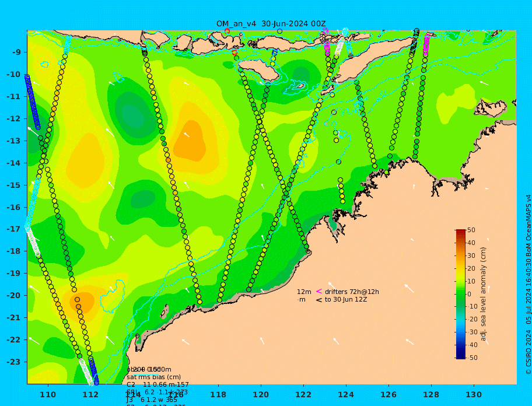Click longitude axis label 112

click(90, 394)
